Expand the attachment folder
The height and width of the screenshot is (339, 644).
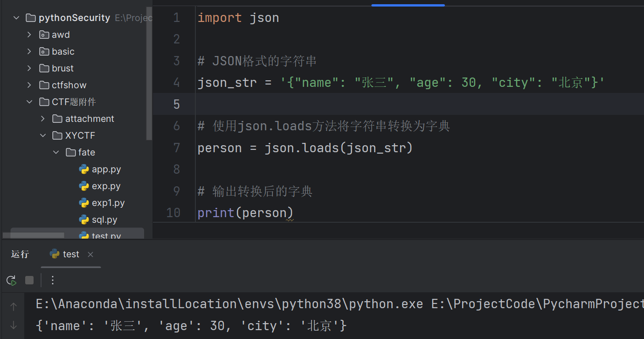coord(43,119)
